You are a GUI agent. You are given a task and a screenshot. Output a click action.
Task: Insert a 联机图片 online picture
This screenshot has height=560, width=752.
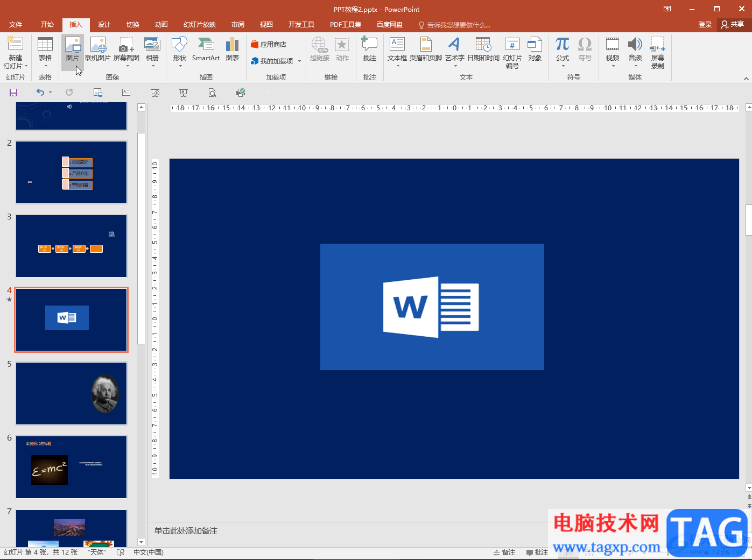pos(98,49)
